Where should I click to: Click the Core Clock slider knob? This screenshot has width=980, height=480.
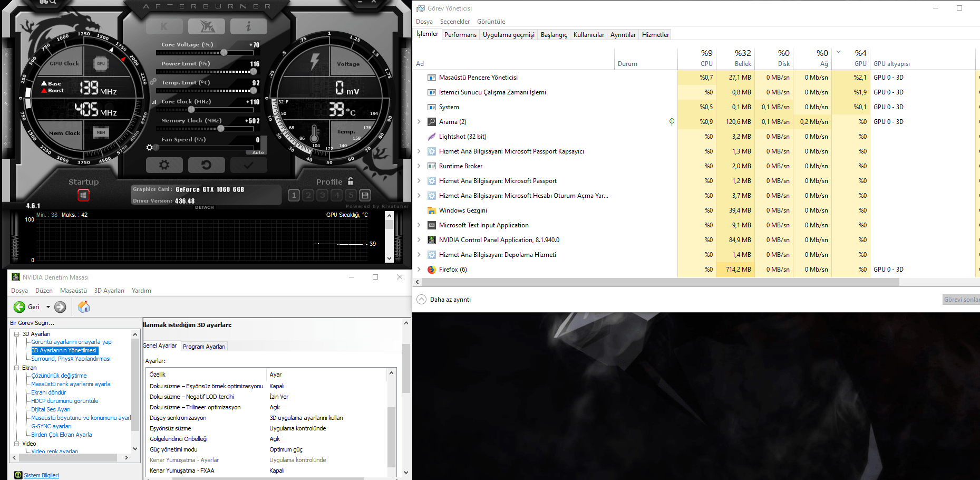tap(191, 110)
